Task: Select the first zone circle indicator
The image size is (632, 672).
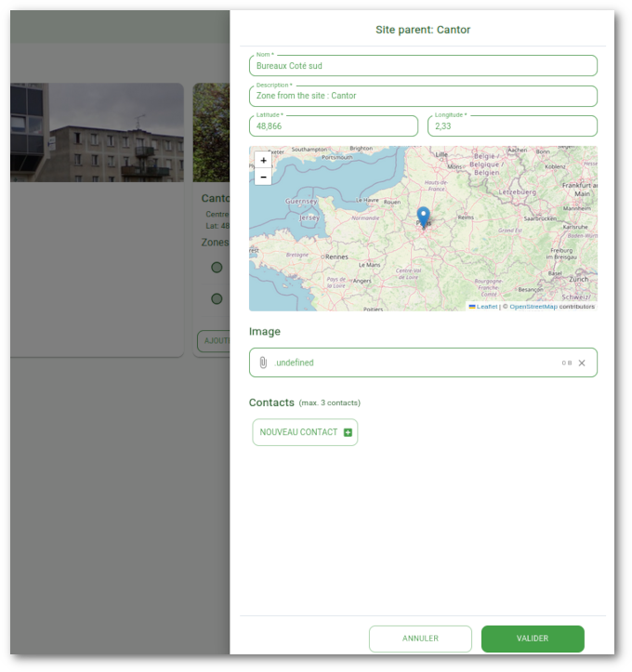Action: click(217, 268)
